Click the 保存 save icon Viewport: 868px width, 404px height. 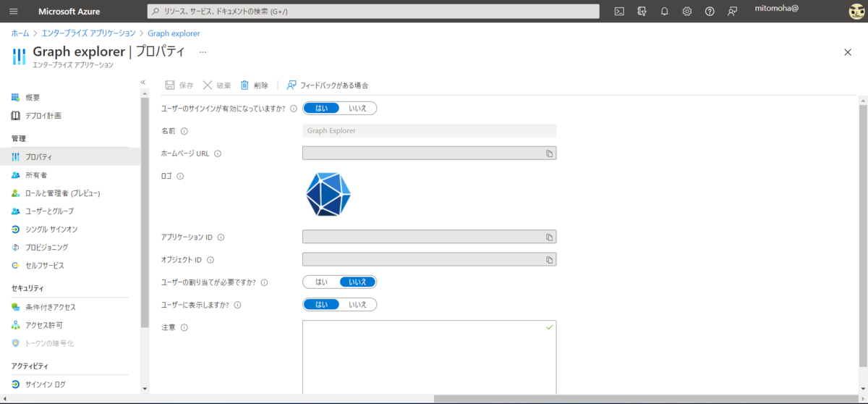[170, 85]
